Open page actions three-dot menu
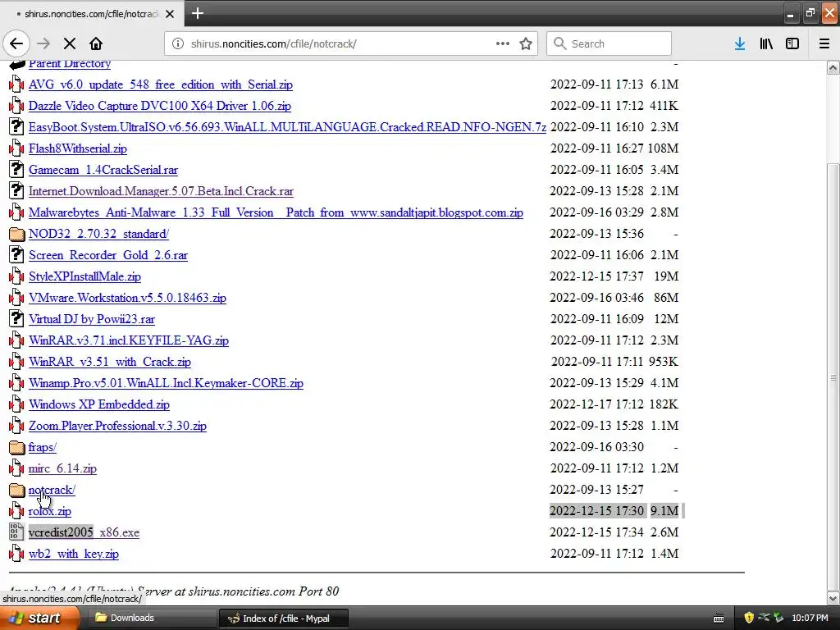This screenshot has height=630, width=840. tap(503, 43)
